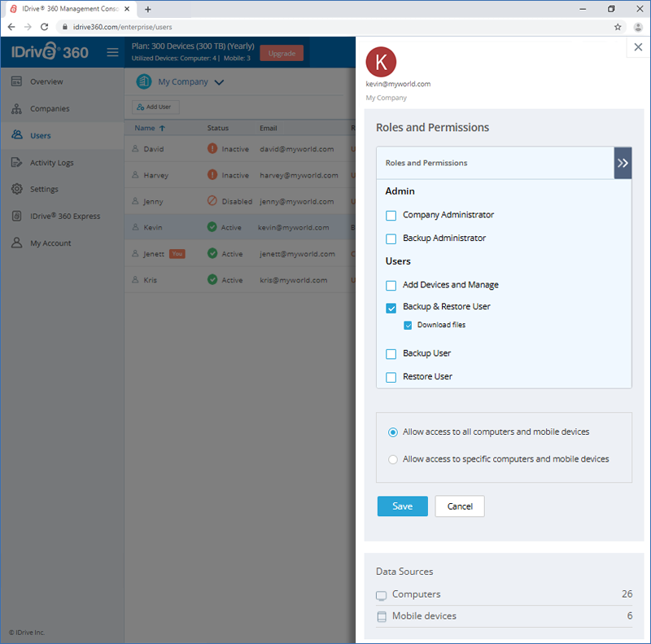Check the Backup User checkbox
Screen dimensions: 651x644
391,354
